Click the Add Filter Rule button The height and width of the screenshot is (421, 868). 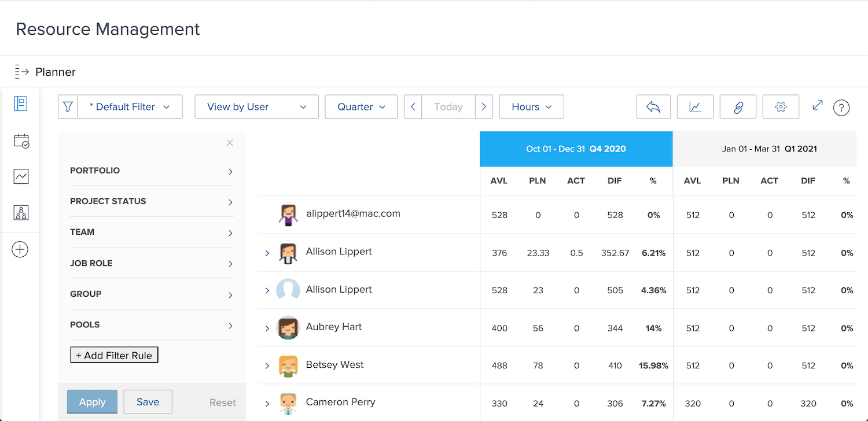[113, 354]
